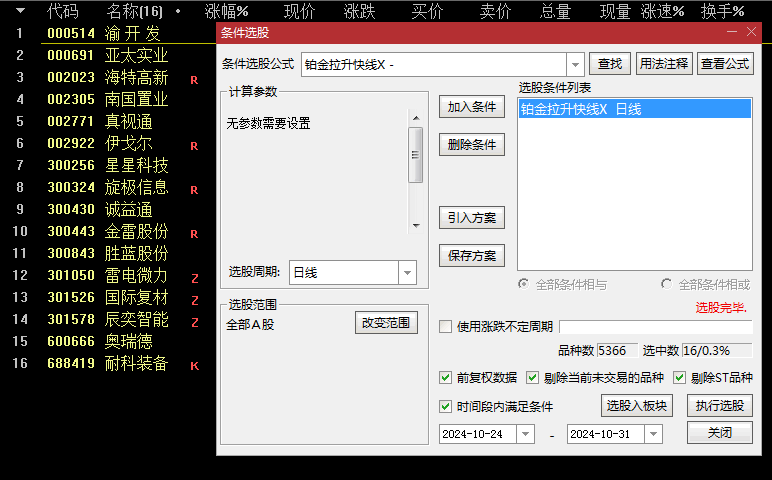Click the 加入条件 button
772x480 pixels.
click(x=472, y=107)
